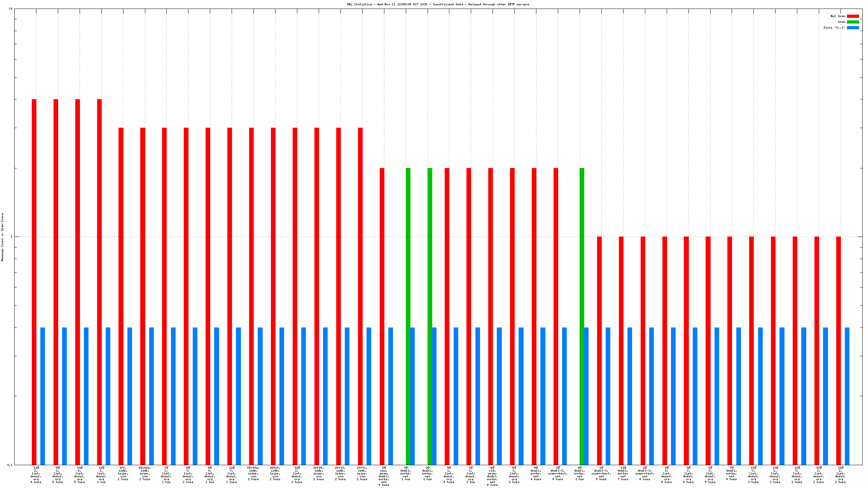Click the 1ff.iadb.isipp.com 2 hops axis label
The image size is (868, 488).
123,473
